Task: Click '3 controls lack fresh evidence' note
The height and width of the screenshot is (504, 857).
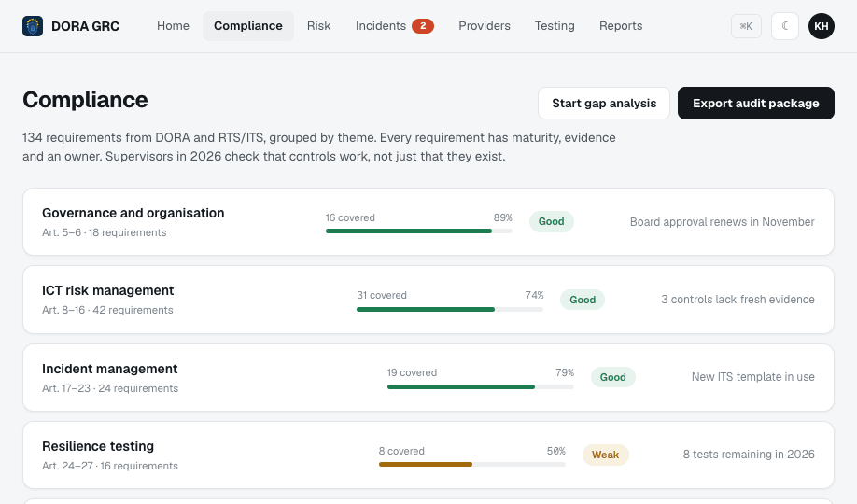Action: click(738, 300)
